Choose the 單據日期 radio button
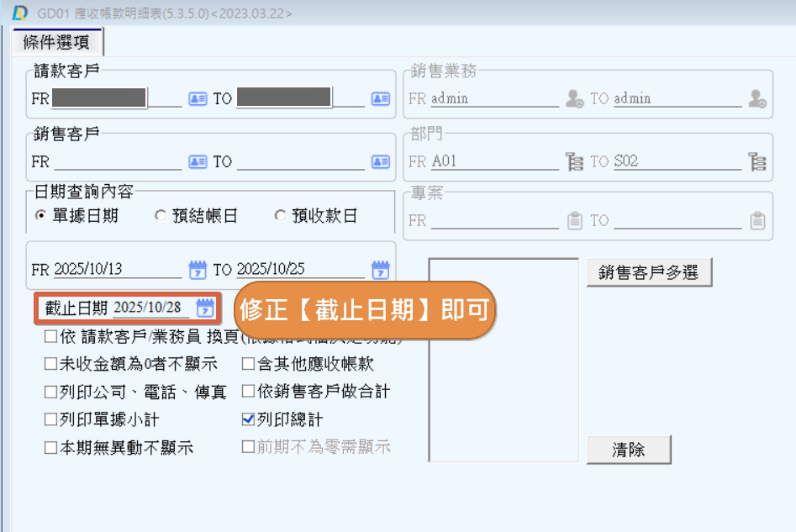 40,216
